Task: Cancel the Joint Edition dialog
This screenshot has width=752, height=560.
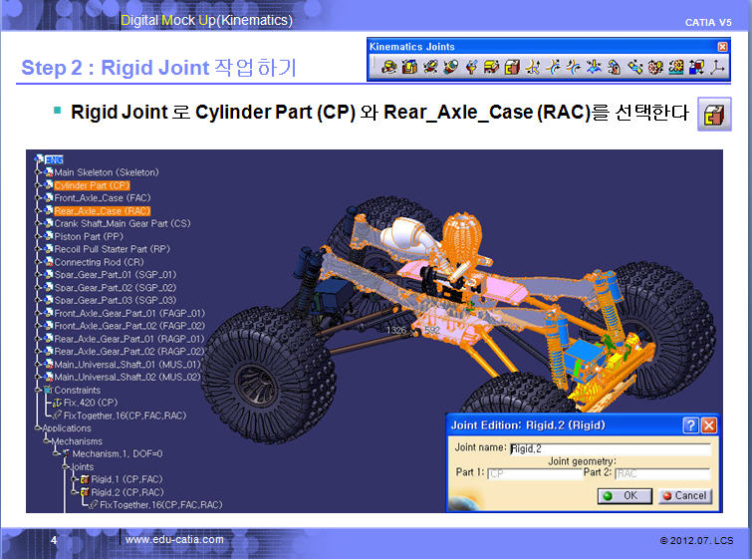Action: [683, 495]
